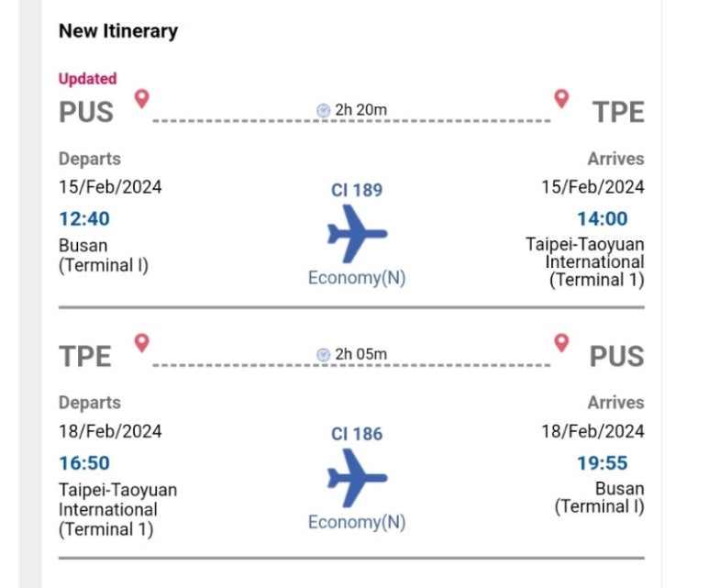
Task: Click the 16:50 departure time
Action: pos(84,463)
